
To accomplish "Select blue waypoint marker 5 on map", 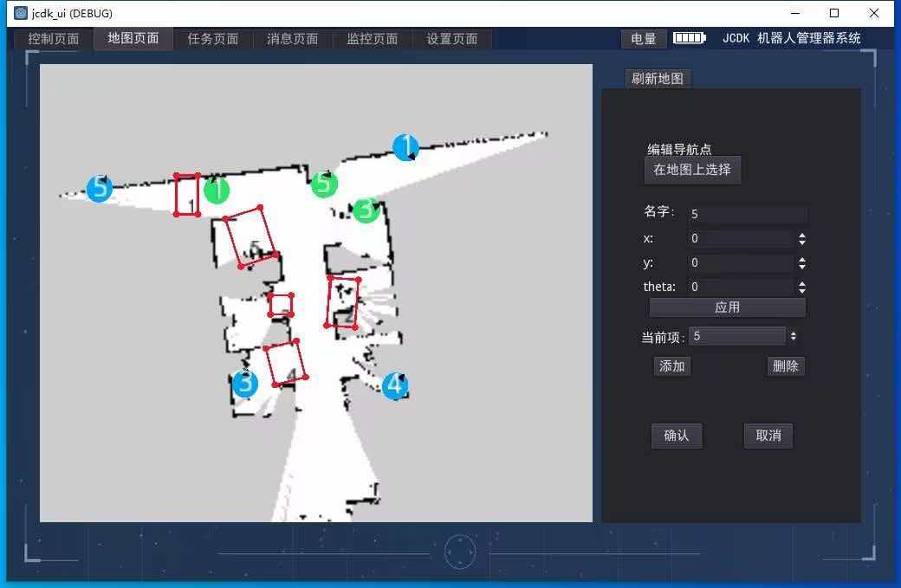I will coord(100,188).
